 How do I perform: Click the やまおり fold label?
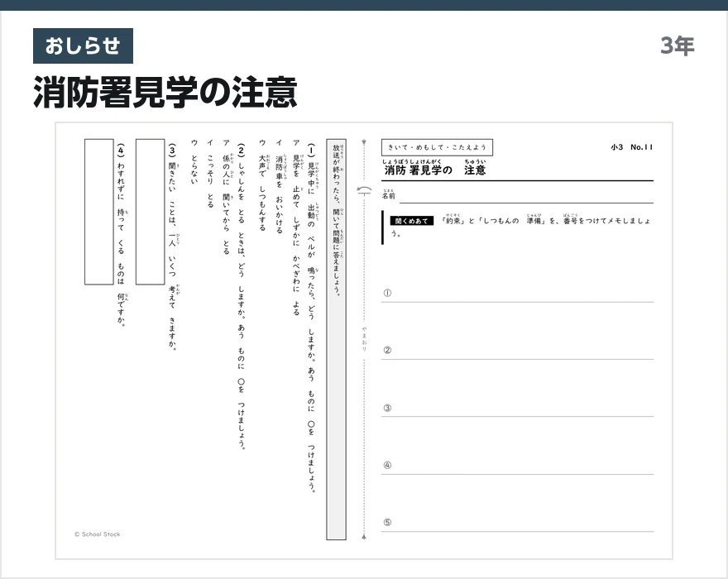(365, 339)
